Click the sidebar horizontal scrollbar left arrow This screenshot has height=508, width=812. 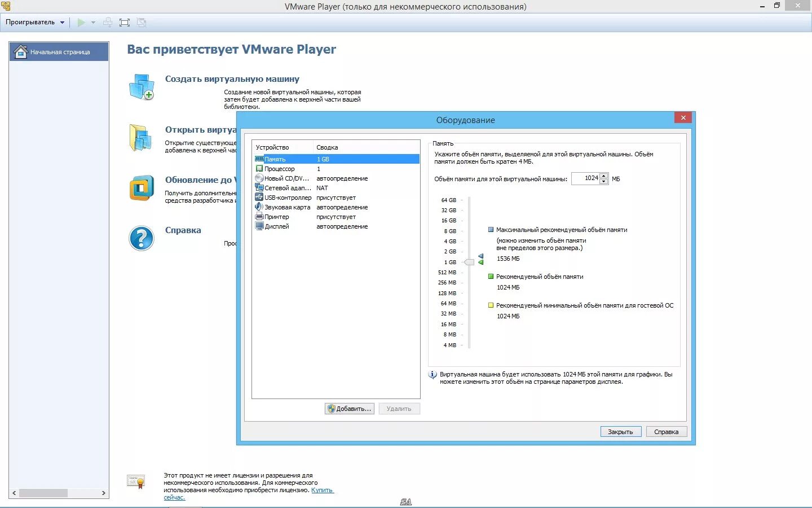[x=14, y=493]
